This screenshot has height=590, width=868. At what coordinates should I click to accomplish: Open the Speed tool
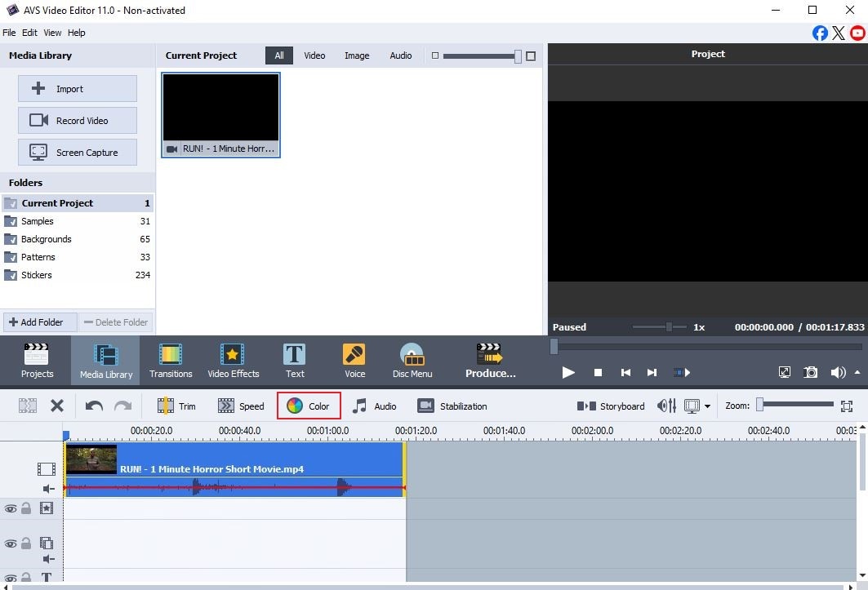241,406
